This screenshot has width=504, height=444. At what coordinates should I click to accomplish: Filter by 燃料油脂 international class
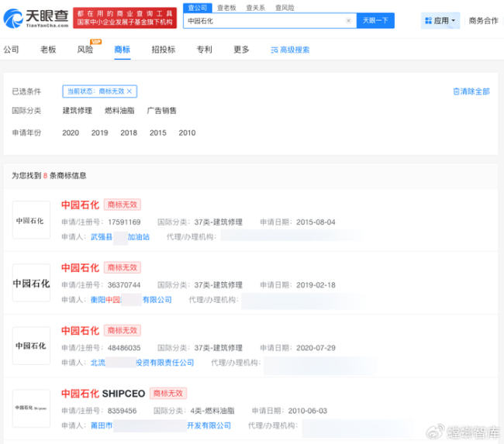tap(119, 111)
